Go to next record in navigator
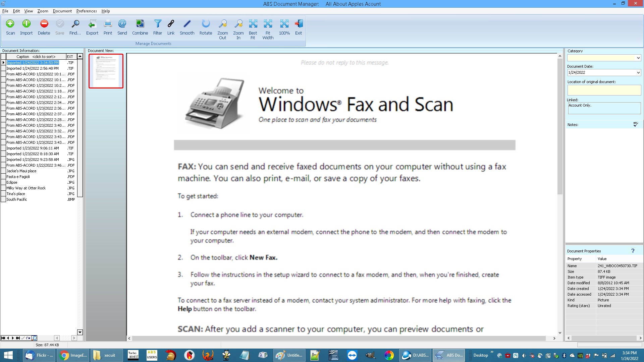 [13, 338]
